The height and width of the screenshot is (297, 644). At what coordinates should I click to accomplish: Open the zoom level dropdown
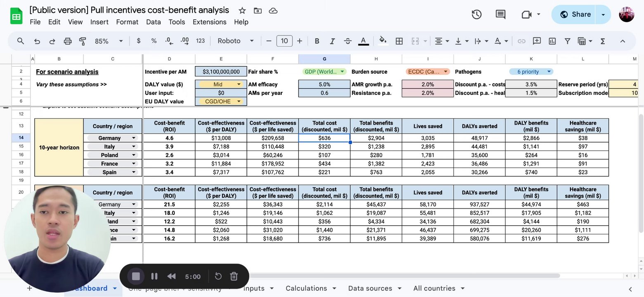[109, 41]
